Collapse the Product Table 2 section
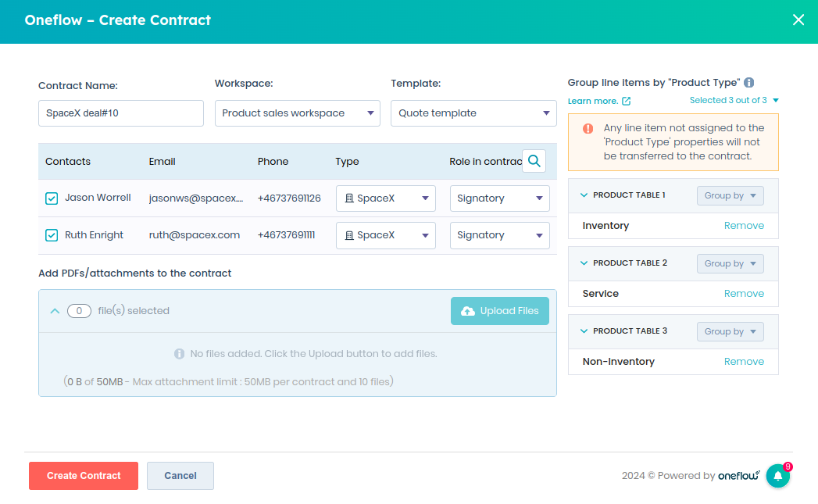 click(584, 263)
